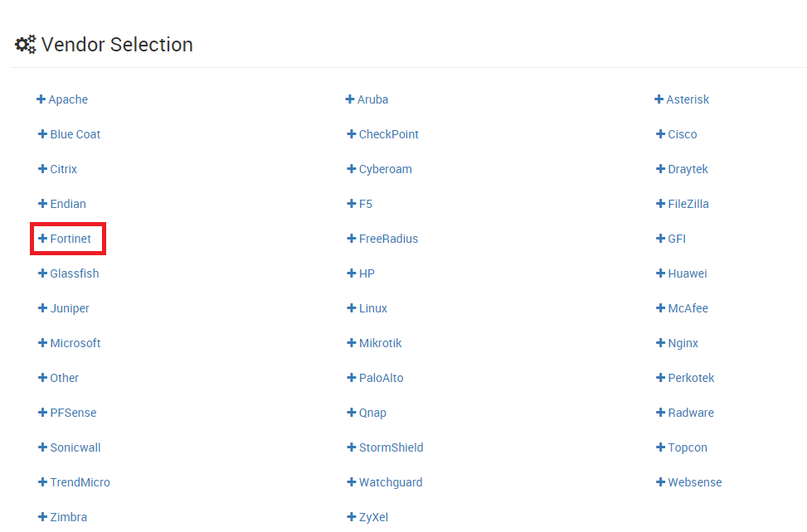
Task: Select the Mikrotik vendor link
Action: (380, 343)
